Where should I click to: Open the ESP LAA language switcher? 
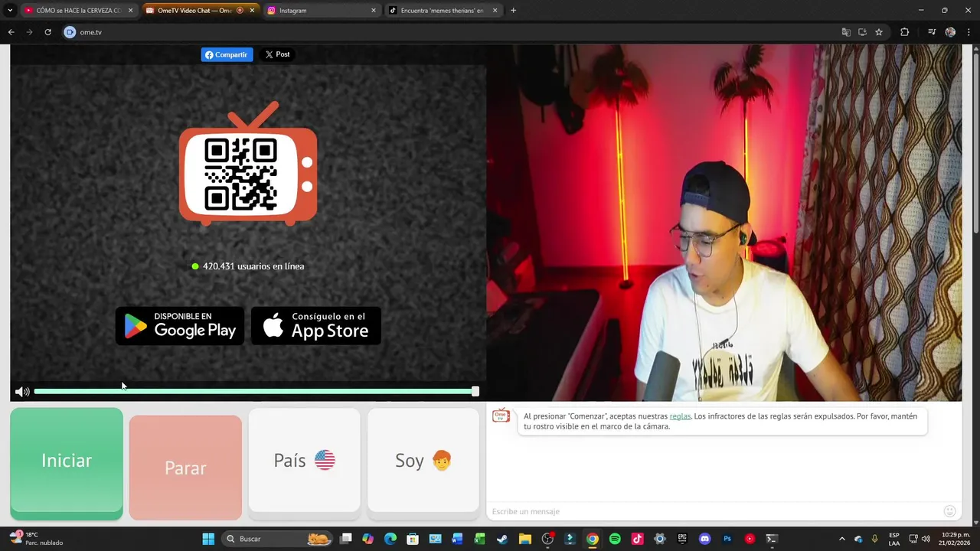894,539
